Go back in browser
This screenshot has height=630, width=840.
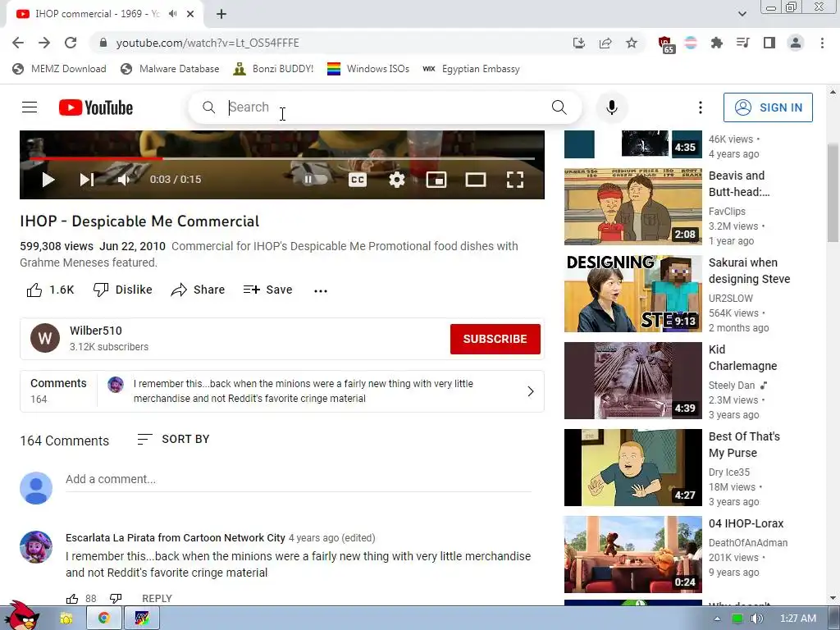tap(18, 43)
